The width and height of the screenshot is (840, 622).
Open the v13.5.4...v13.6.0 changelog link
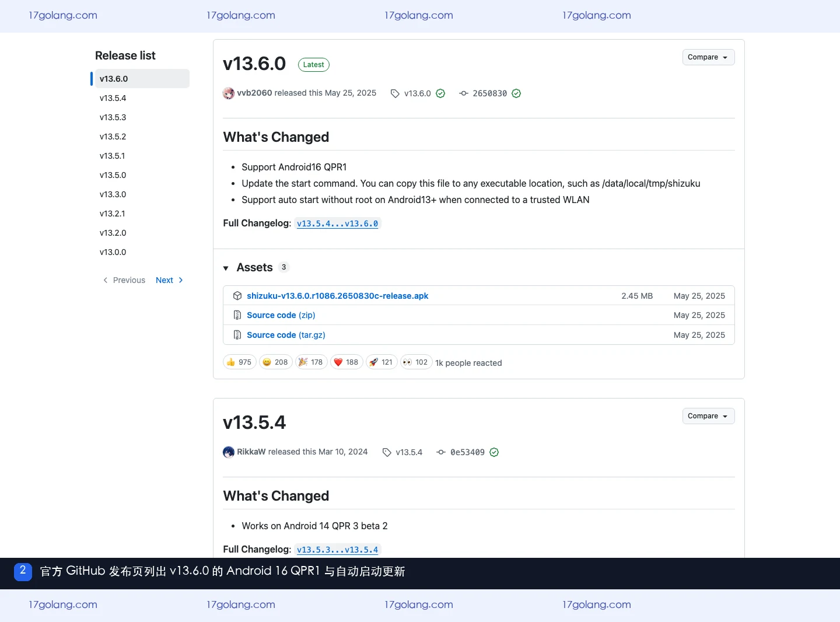coord(337,223)
